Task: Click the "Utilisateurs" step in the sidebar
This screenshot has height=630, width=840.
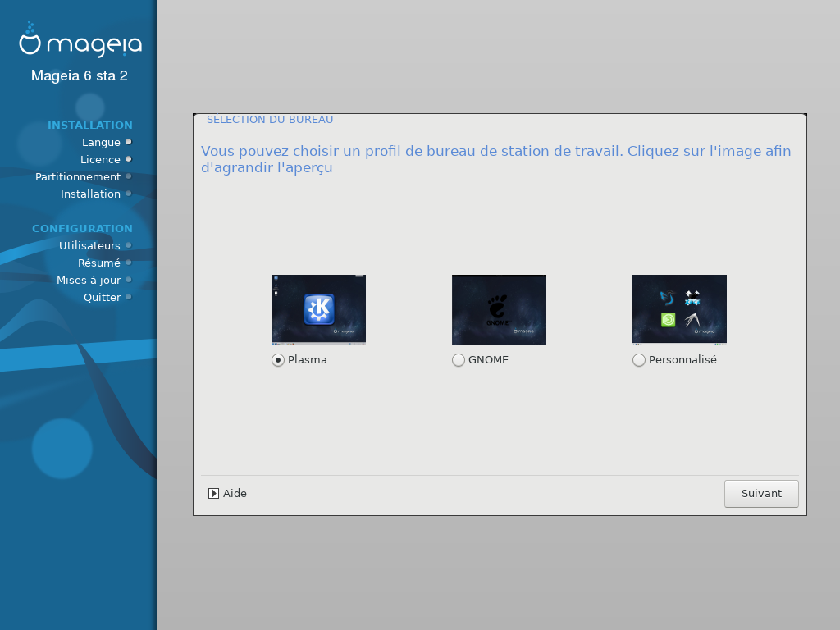Action: pyautogui.click(x=89, y=245)
